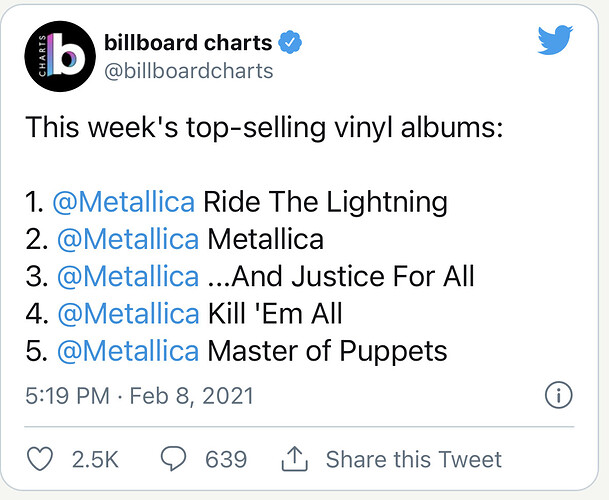The height and width of the screenshot is (500, 609).
Task: View the 639 replies count
Action: [226, 459]
